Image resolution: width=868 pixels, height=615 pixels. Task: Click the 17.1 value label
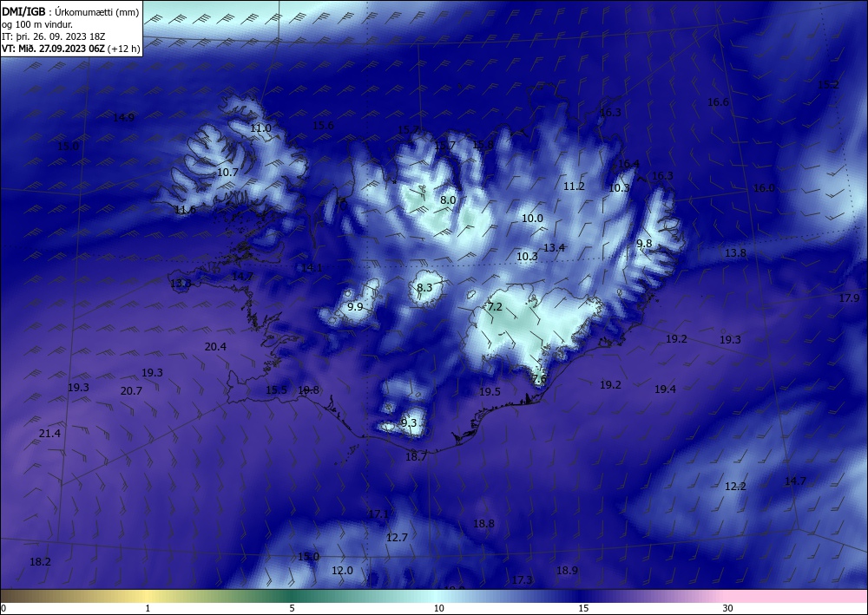378,514
